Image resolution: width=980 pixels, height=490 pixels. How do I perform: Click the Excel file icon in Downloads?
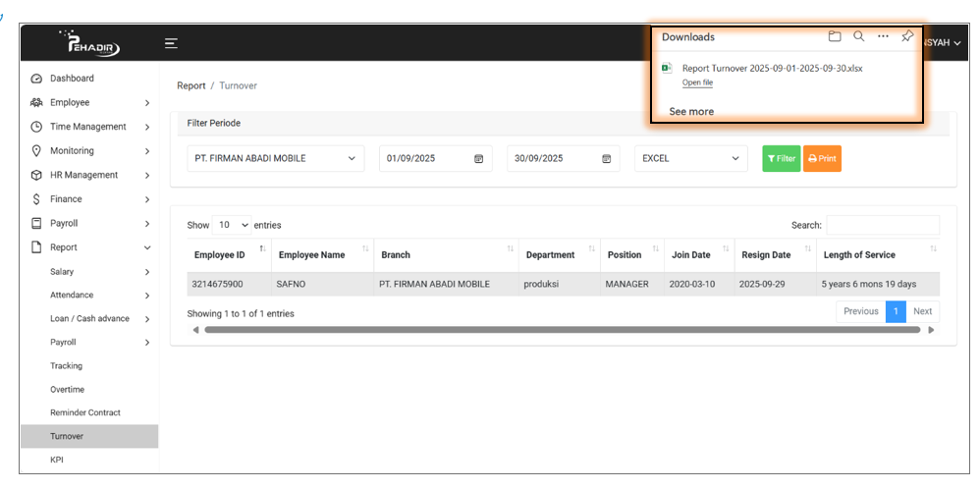tap(668, 68)
